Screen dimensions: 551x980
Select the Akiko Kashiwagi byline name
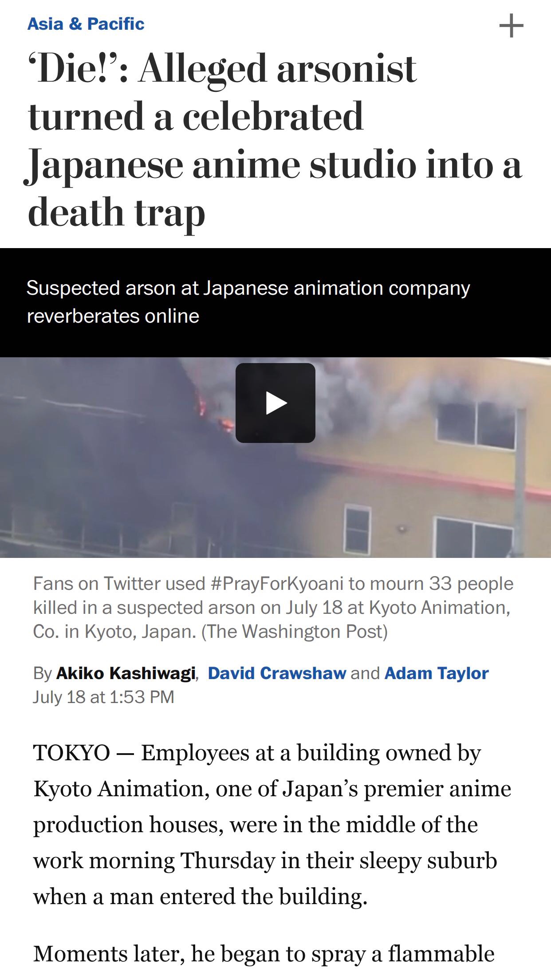click(x=126, y=673)
